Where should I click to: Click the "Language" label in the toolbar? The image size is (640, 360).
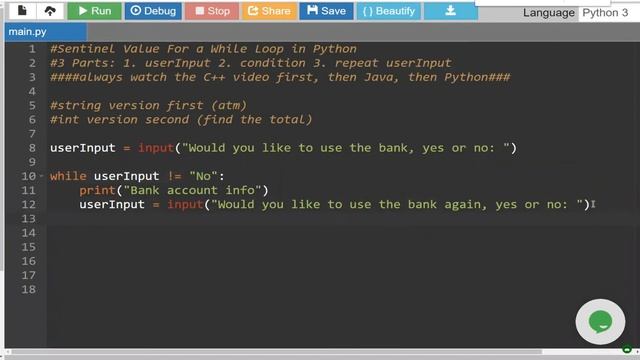(549, 13)
